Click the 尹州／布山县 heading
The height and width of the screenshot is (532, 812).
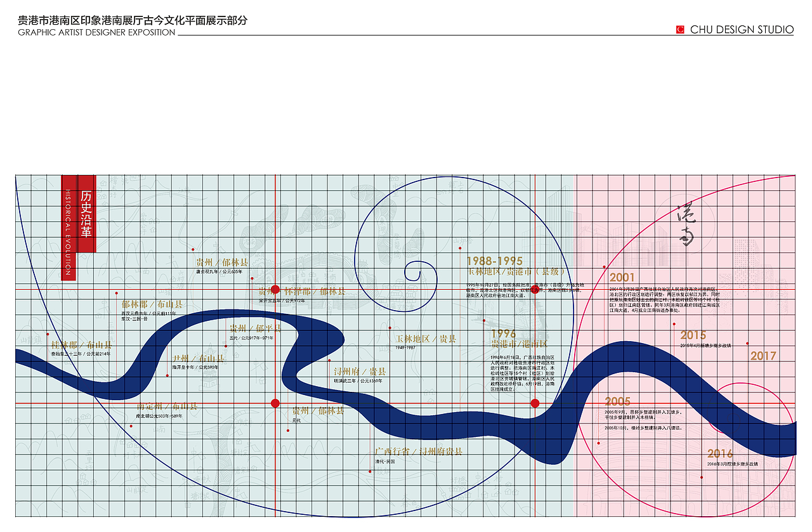(199, 358)
